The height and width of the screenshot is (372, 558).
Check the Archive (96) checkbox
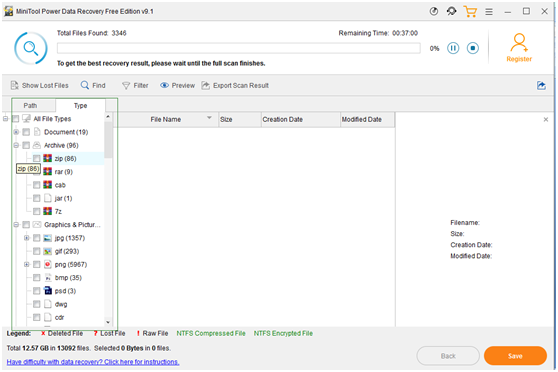click(x=26, y=145)
